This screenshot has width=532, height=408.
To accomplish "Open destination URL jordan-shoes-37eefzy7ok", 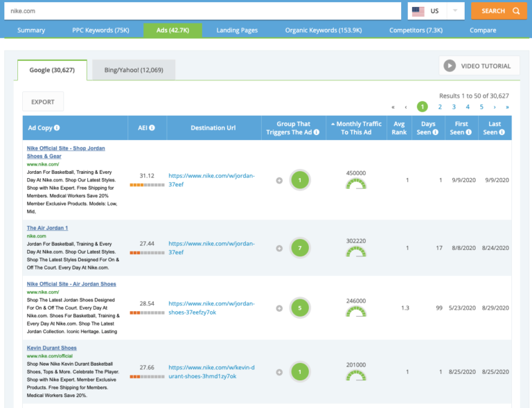I will click(211, 308).
